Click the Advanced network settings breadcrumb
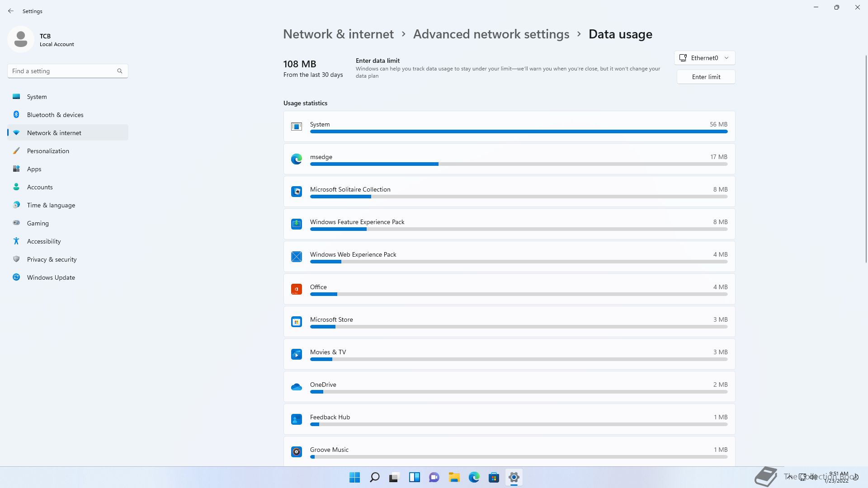This screenshot has width=868, height=488. tap(491, 34)
